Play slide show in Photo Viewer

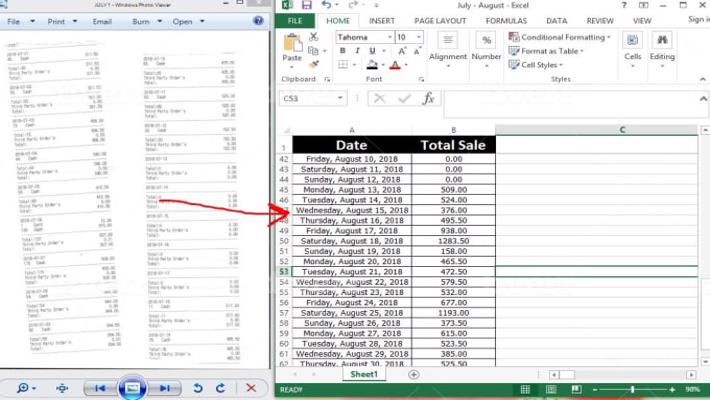click(x=132, y=387)
